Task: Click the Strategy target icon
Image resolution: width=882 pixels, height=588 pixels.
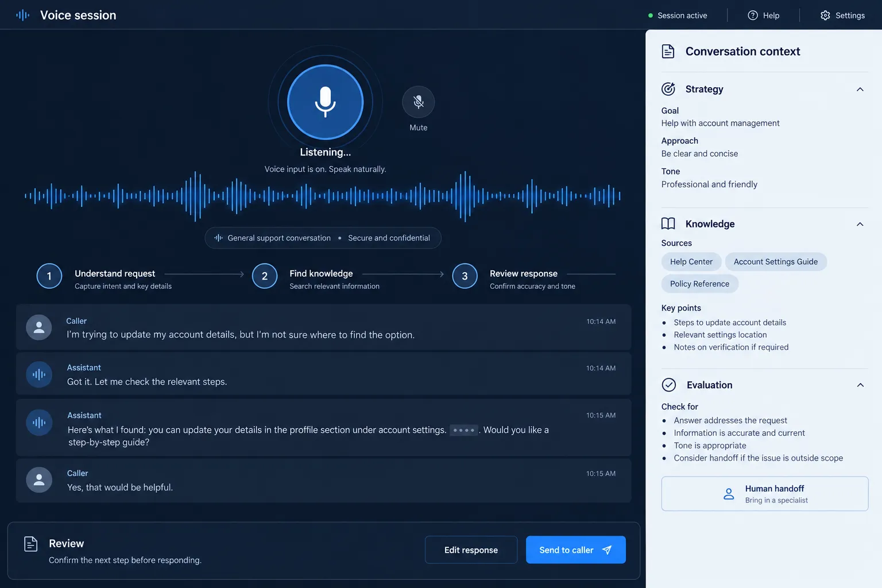Action: pos(668,89)
